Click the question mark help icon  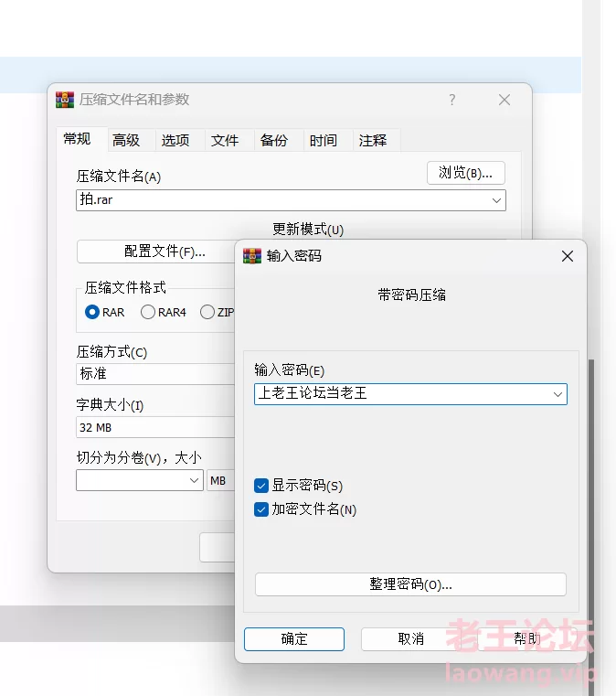(451, 100)
